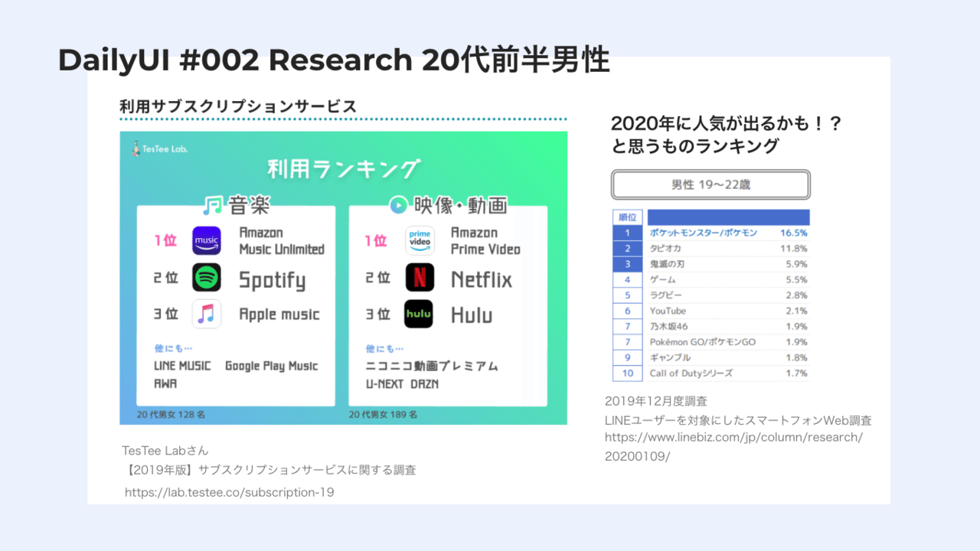
Task: Click the ポケットモンスター/ポケモン row
Action: 710,233
